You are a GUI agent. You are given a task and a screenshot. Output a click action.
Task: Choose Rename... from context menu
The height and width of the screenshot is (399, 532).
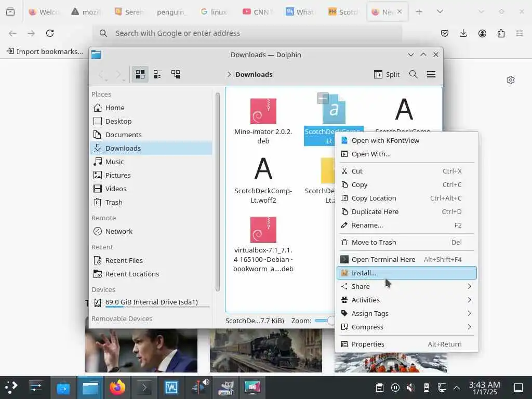click(407, 225)
